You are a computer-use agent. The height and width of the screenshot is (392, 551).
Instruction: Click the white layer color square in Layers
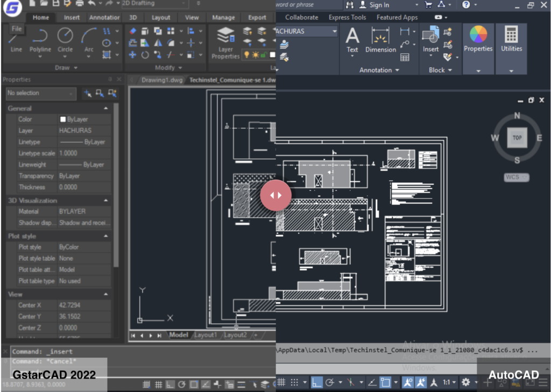(272, 55)
